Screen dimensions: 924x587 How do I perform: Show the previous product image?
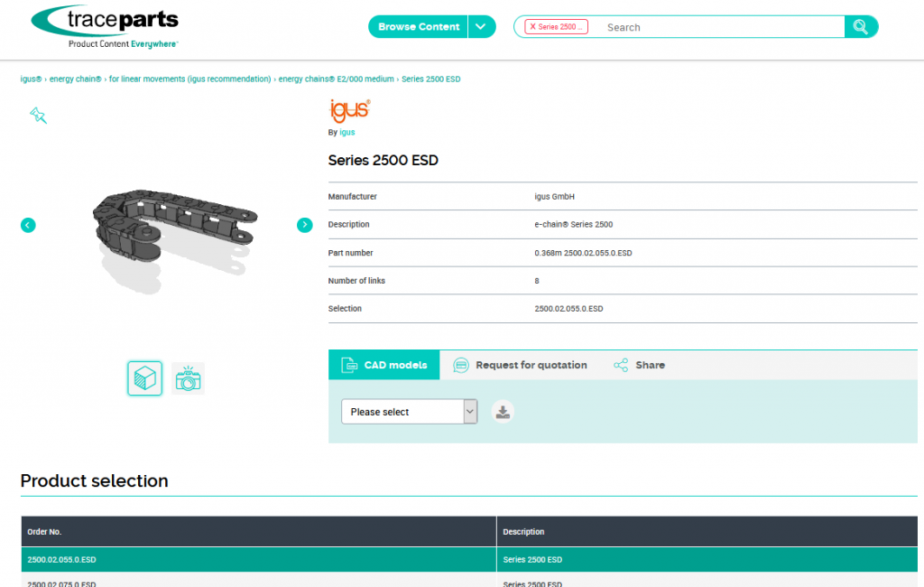point(28,225)
